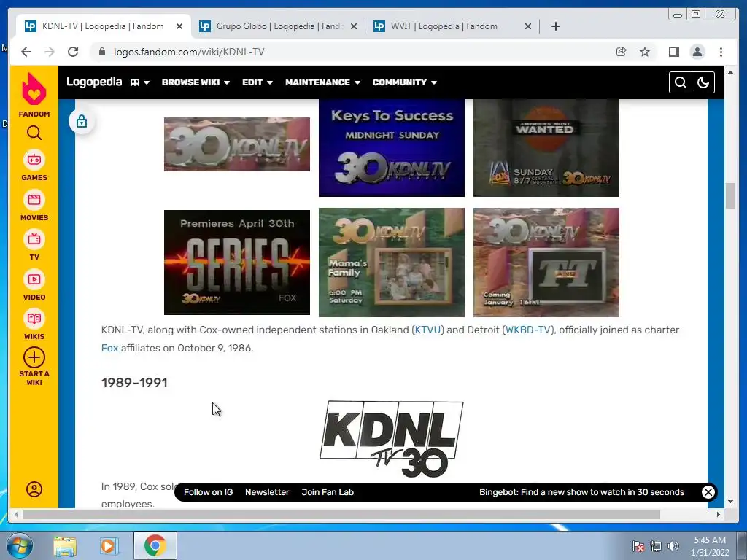Open the Coming January 16th thumbnail
The image size is (747, 560).
tap(546, 262)
